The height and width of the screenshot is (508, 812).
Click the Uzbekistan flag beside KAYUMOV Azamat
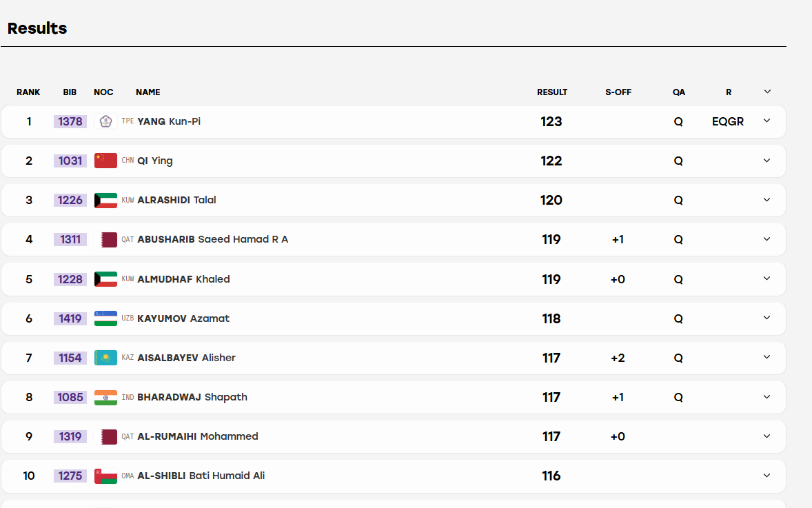(x=105, y=318)
